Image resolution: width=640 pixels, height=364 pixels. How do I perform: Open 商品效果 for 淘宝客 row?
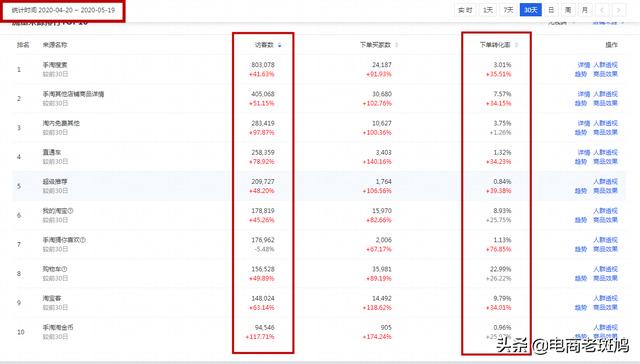coord(605,307)
